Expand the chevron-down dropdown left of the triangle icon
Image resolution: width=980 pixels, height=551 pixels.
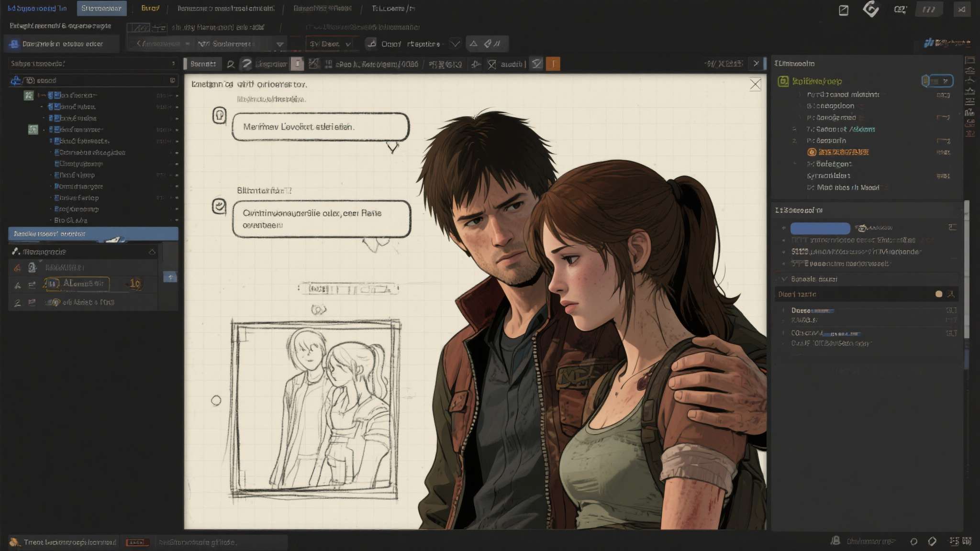pyautogui.click(x=455, y=44)
